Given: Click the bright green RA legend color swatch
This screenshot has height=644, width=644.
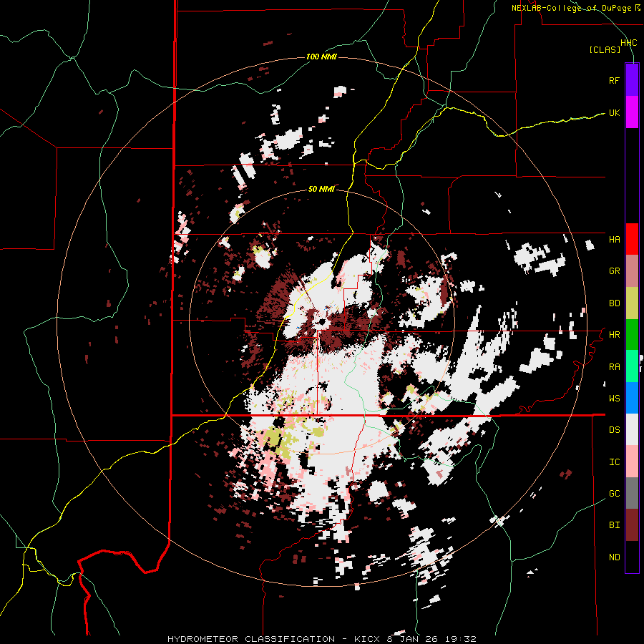Looking at the screenshot, I should 632,366.
